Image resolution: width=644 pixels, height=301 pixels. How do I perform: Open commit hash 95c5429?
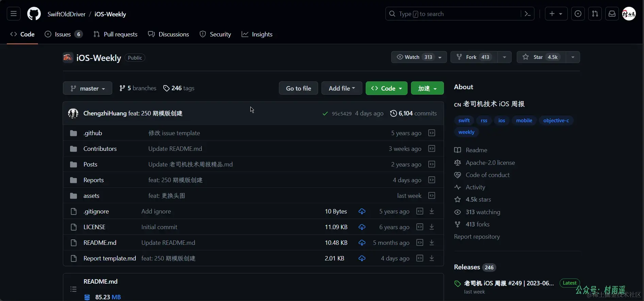click(x=342, y=114)
